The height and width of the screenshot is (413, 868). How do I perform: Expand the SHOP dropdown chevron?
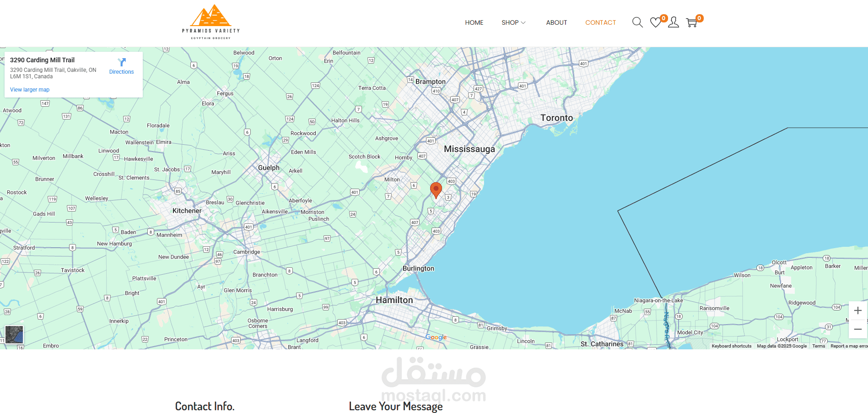(523, 22)
